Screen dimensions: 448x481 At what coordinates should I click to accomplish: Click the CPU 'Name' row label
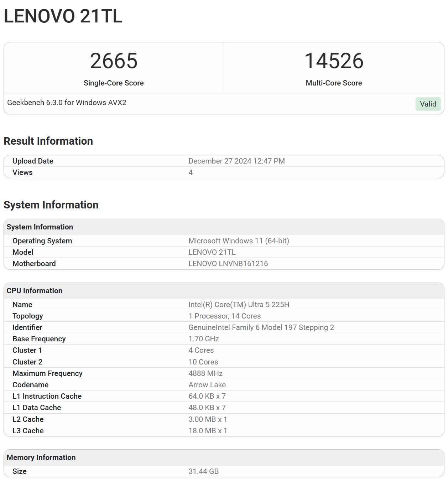[x=22, y=305]
